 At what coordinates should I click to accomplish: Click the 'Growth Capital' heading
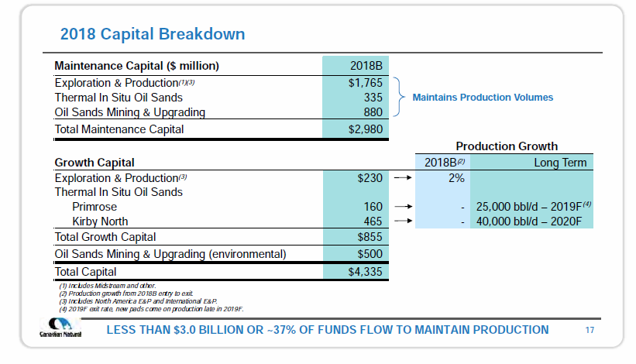click(x=95, y=163)
